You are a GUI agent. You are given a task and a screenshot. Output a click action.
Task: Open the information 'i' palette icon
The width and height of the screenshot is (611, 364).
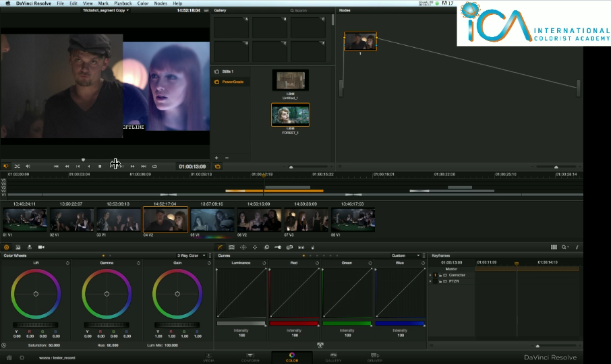(577, 247)
